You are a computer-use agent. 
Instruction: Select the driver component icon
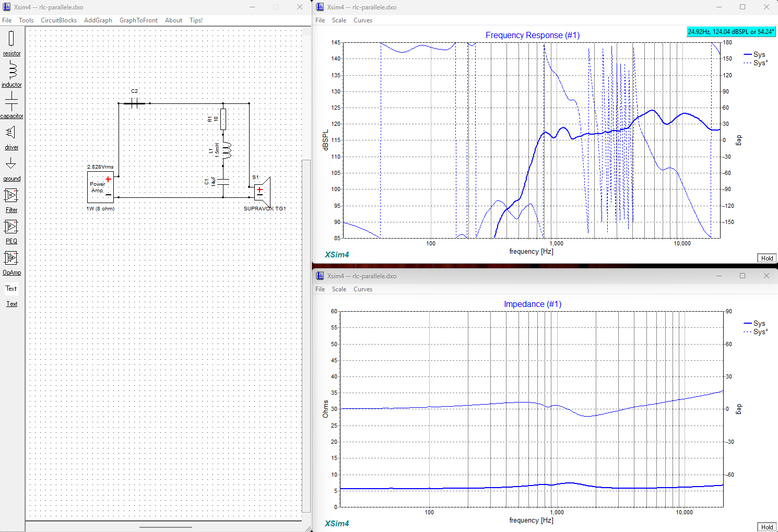point(11,137)
